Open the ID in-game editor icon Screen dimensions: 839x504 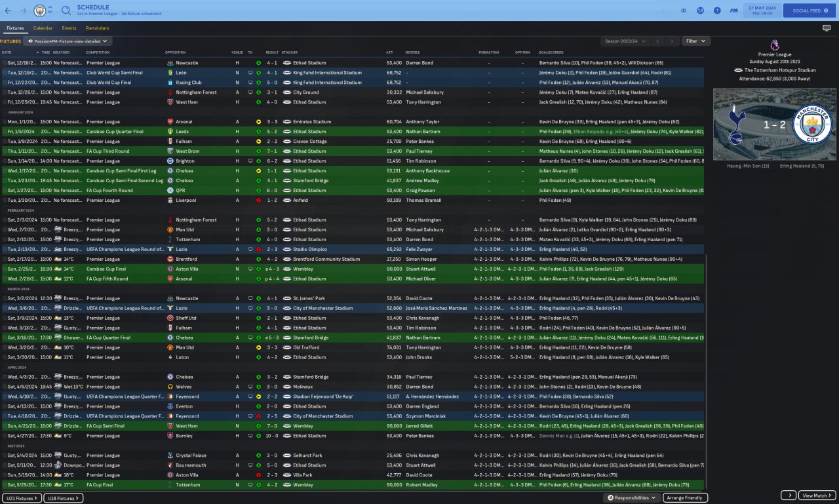pyautogui.click(x=684, y=10)
